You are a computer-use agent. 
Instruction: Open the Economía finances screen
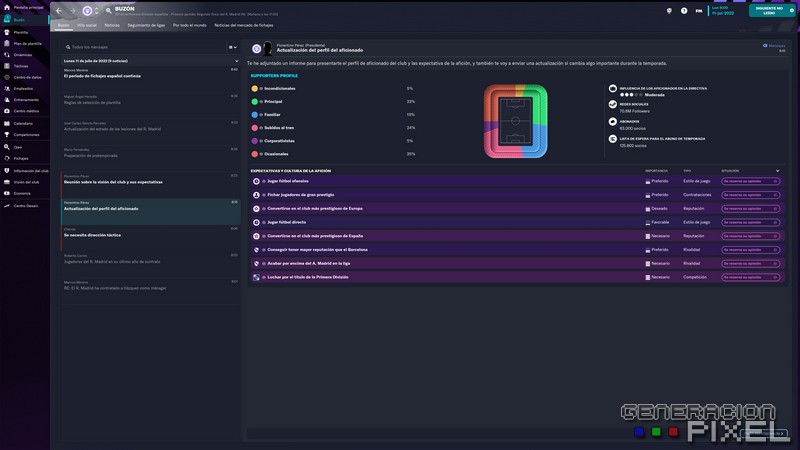pos(24,193)
